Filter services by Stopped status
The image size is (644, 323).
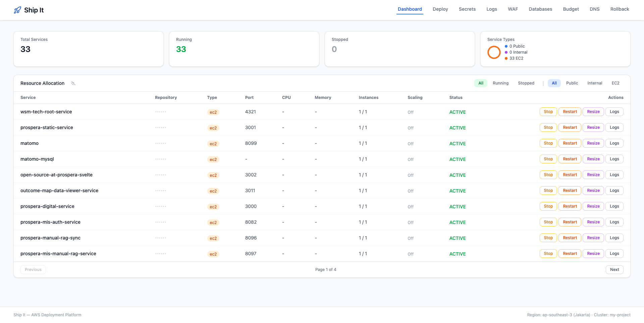pyautogui.click(x=526, y=83)
